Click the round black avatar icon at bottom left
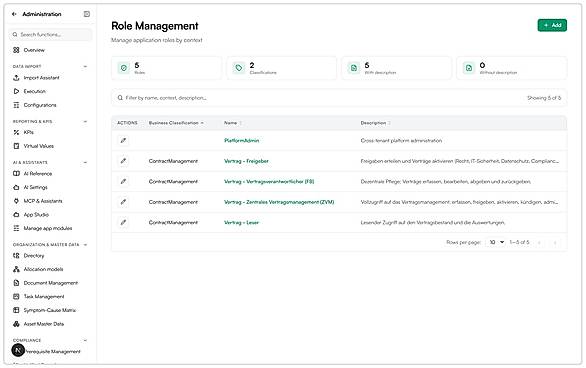 [18, 350]
